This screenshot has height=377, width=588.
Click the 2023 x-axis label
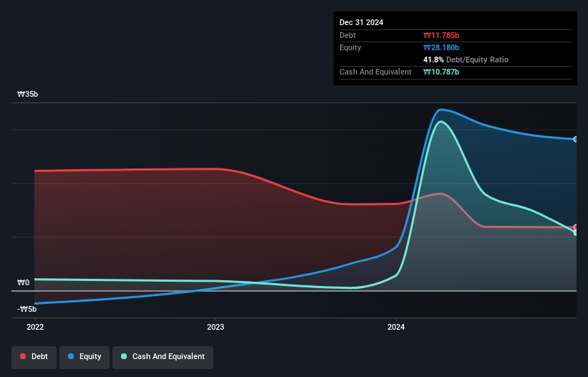pyautogui.click(x=216, y=327)
